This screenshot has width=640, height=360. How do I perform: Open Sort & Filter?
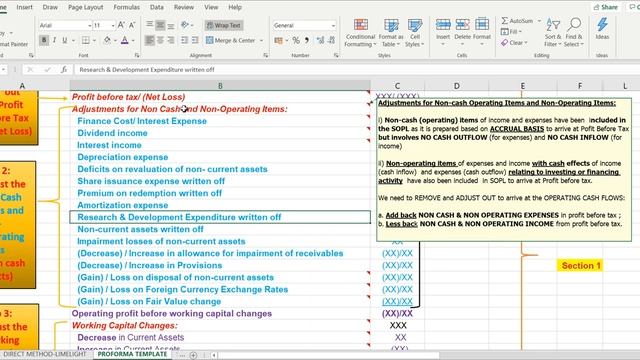coord(553,32)
